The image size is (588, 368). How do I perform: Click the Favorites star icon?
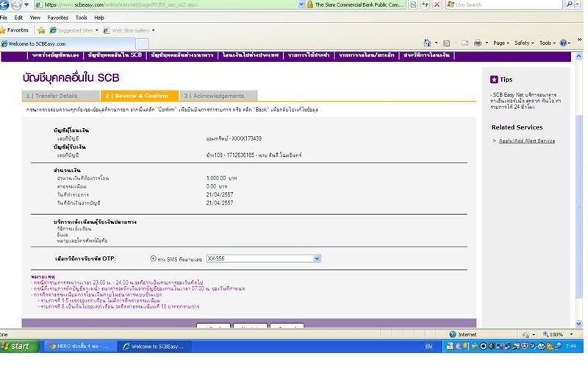coord(4,30)
